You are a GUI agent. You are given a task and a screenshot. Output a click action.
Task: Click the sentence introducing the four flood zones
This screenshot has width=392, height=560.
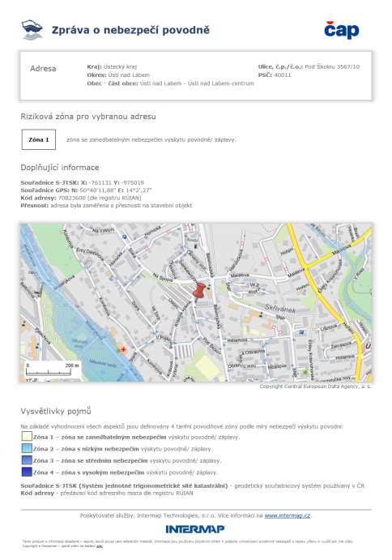click(x=181, y=426)
